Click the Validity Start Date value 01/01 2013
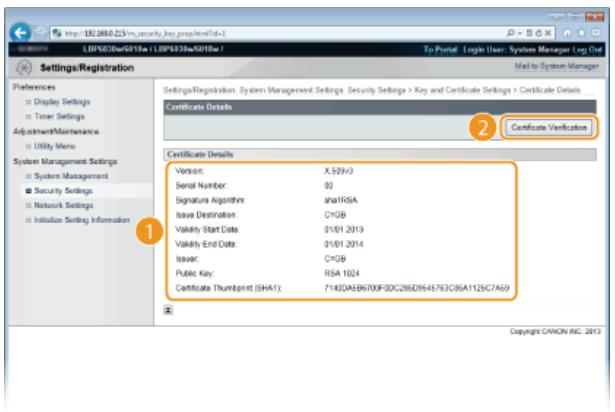This screenshot has width=615, height=412. pos(344,229)
